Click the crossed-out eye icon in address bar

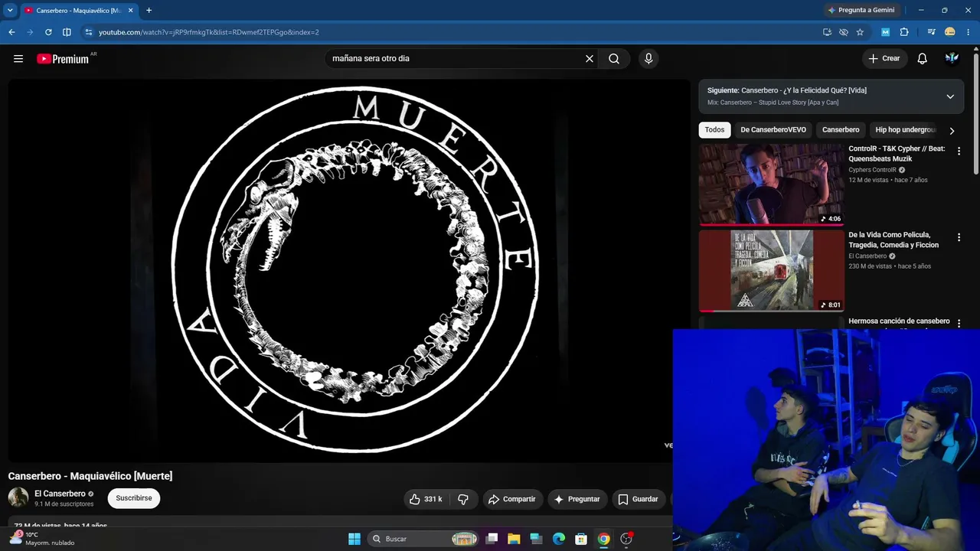click(844, 32)
